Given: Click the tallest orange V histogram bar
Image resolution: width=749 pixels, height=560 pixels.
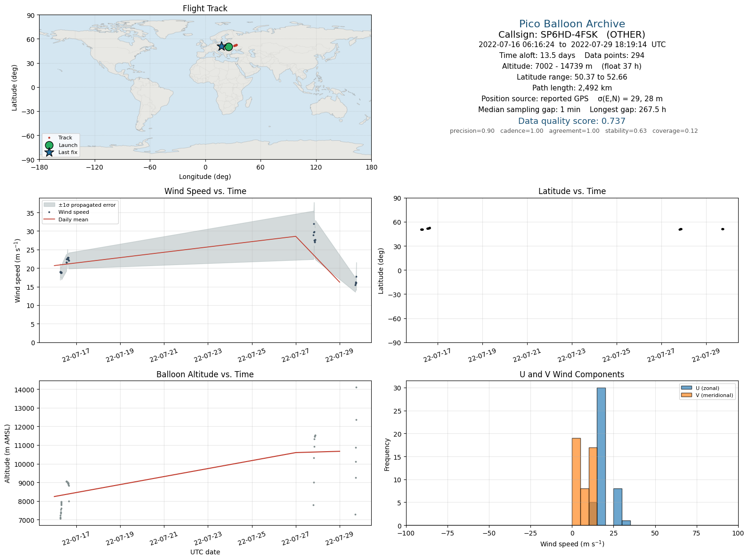Looking at the screenshot, I should pyautogui.click(x=576, y=482).
